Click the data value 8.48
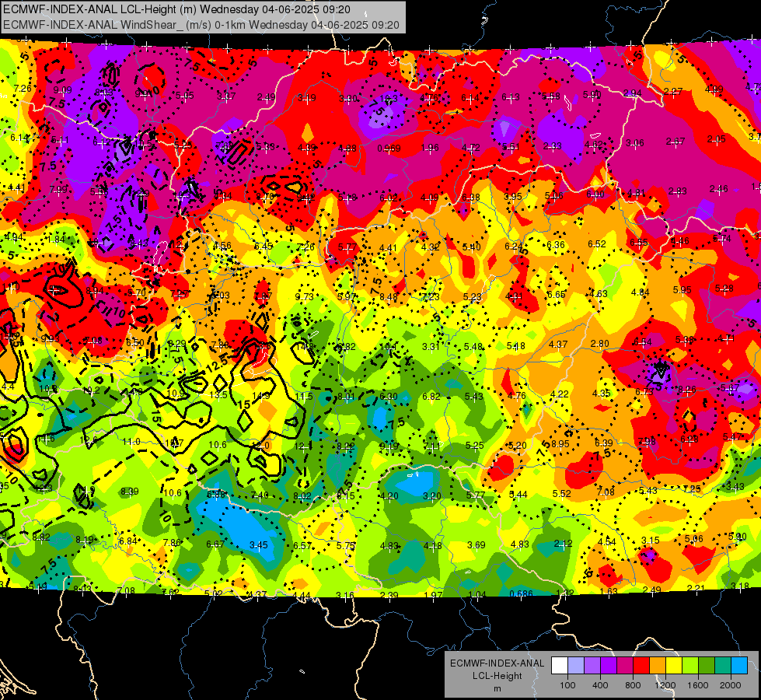This screenshot has width=761, height=700. pyautogui.click(x=389, y=297)
